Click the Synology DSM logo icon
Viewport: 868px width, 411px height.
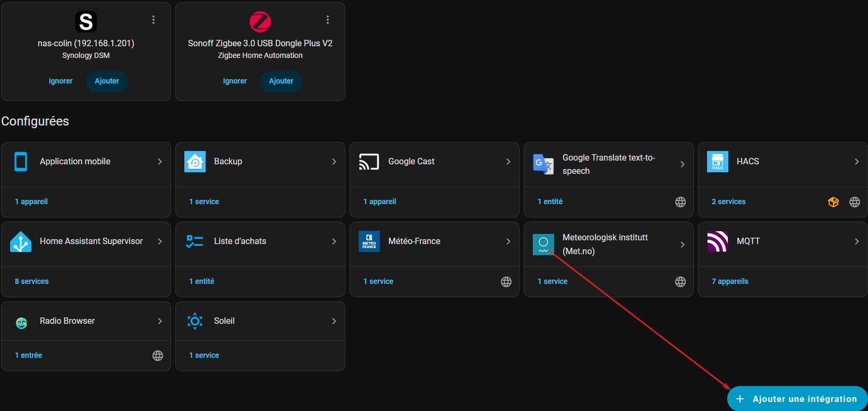(x=86, y=22)
